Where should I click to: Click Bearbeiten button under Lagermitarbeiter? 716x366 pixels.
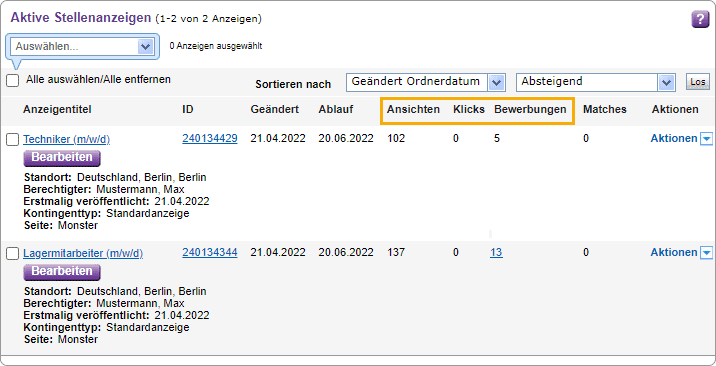(x=62, y=272)
